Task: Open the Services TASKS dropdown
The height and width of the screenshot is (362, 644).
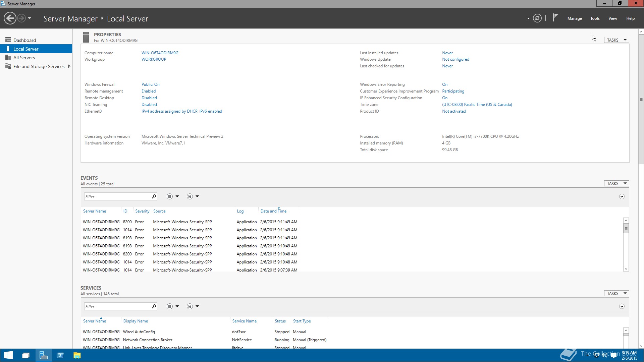Action: pos(616,293)
